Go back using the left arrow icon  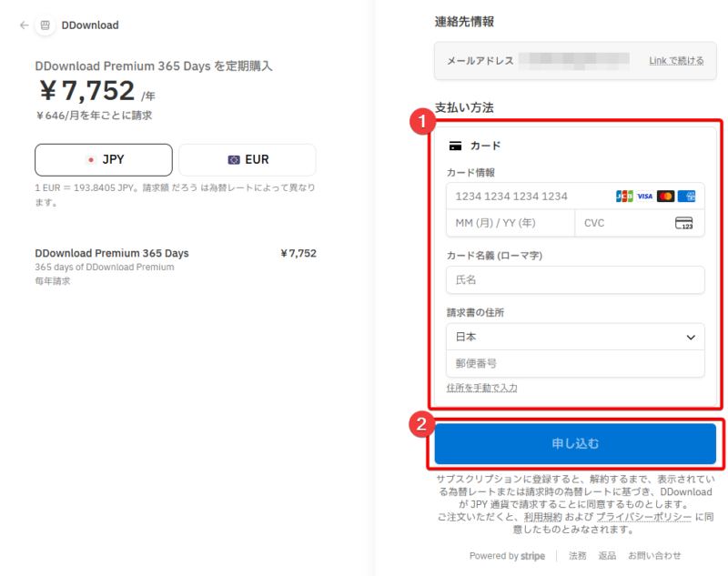pyautogui.click(x=25, y=25)
